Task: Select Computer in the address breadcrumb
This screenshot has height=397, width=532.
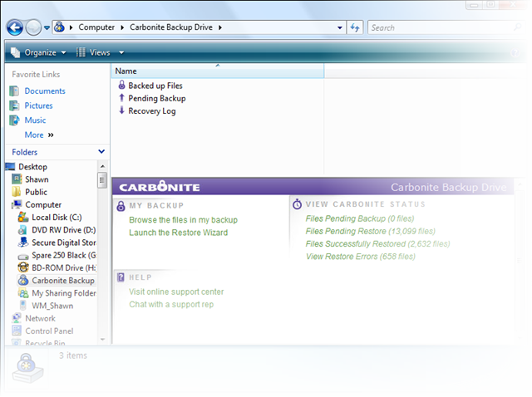Action: (96, 27)
